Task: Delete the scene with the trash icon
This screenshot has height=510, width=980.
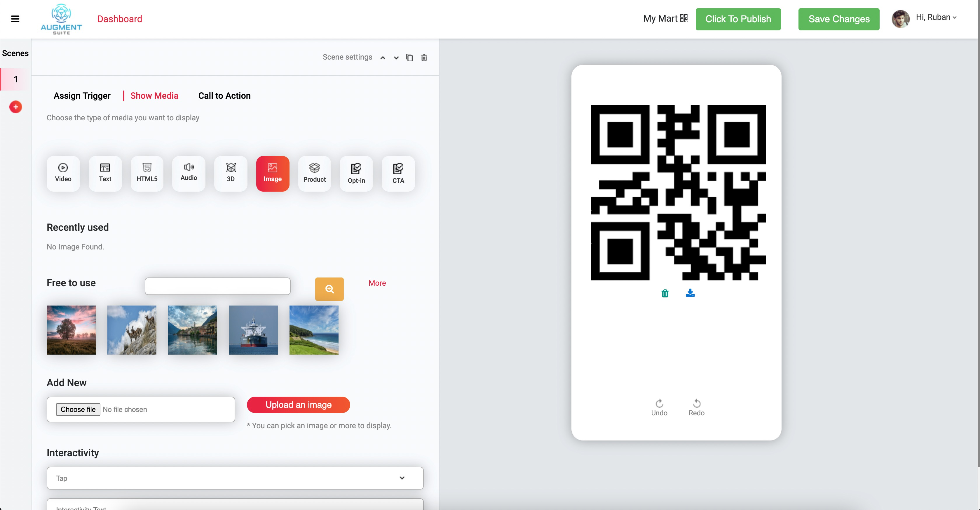Action: (424, 58)
